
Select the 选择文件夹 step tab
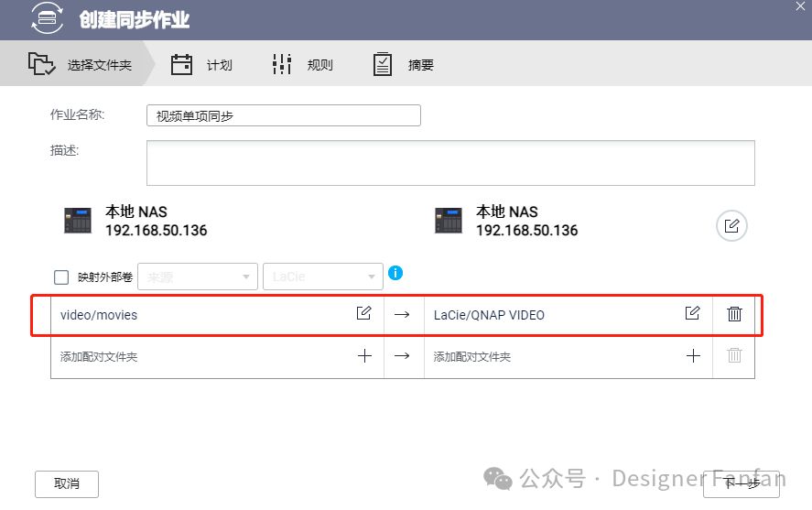tap(81, 65)
